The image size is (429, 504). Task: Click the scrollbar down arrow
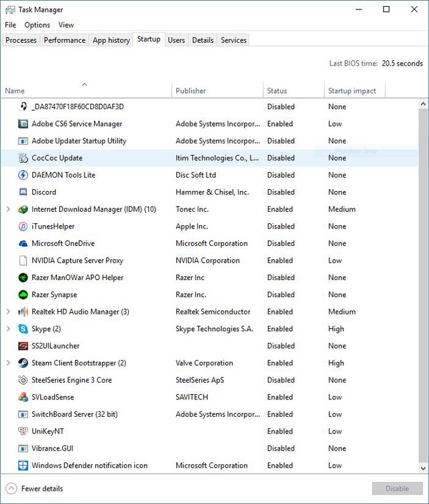click(423, 468)
